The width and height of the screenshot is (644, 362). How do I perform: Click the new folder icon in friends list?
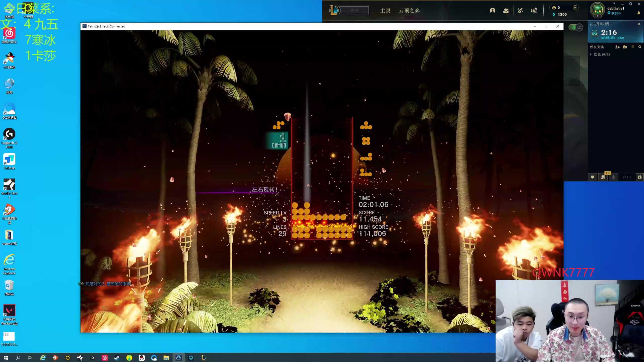[x=625, y=47]
